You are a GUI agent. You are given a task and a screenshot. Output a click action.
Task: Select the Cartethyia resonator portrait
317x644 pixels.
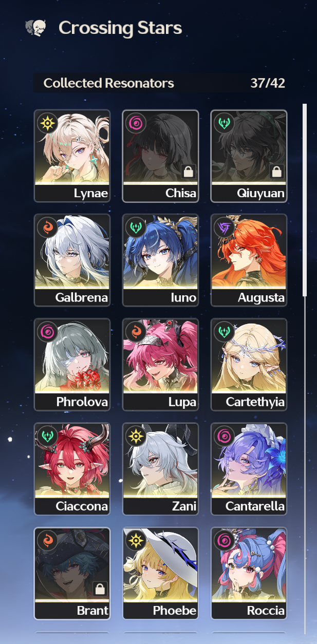(x=249, y=365)
